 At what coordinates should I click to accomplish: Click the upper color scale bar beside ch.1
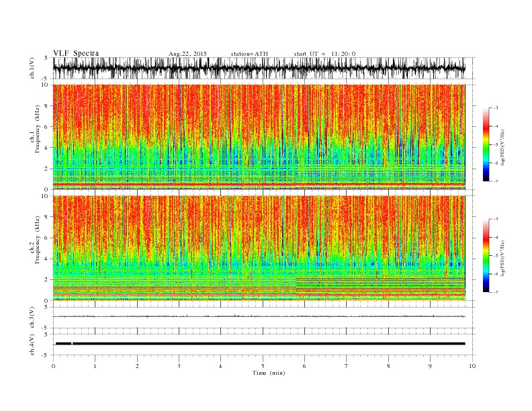coord(486,144)
